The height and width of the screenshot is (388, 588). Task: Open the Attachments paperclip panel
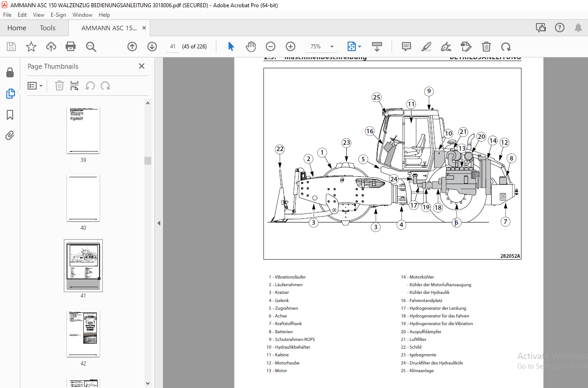10,135
